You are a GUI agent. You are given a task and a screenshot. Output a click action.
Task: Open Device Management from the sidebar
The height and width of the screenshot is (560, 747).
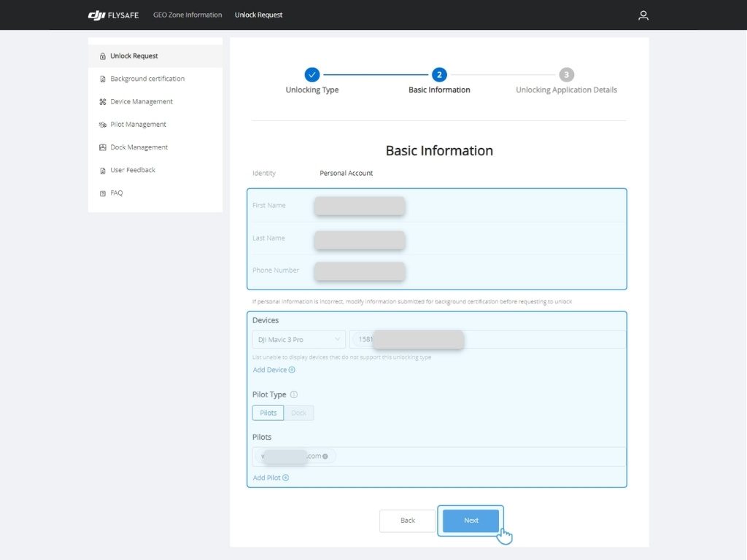coord(142,101)
